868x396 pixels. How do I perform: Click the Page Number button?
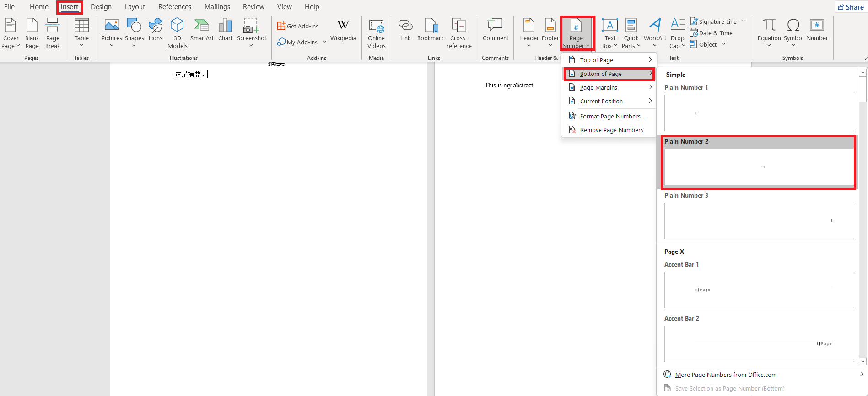[x=576, y=33]
